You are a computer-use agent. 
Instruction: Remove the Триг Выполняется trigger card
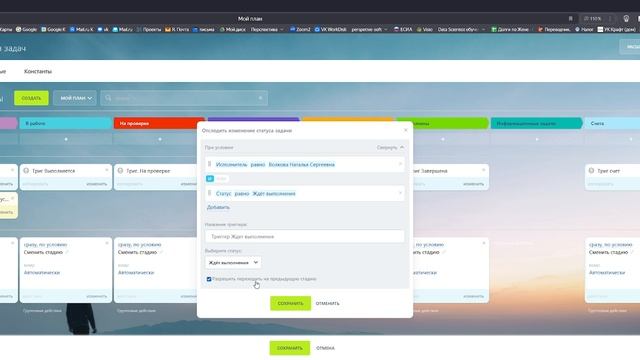tap(107, 170)
